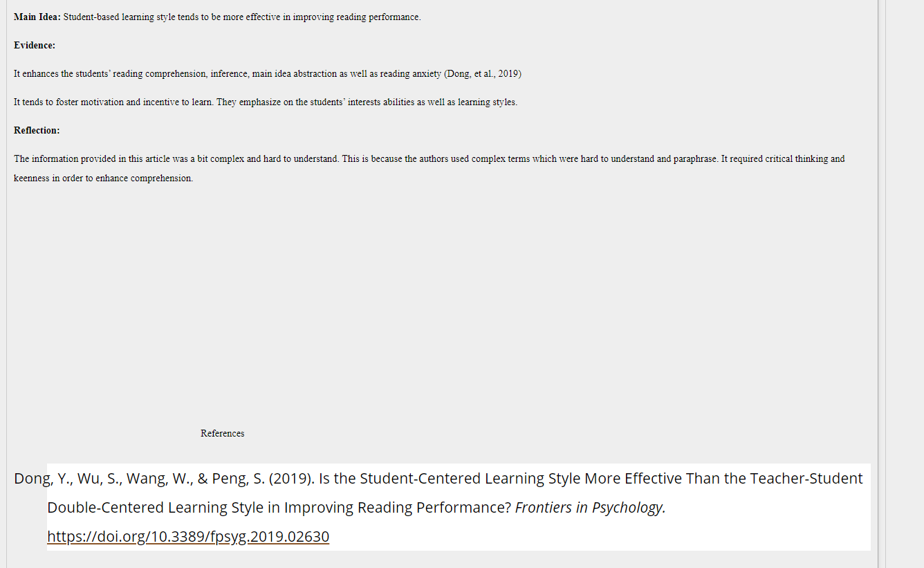
Task: Click the italic Frontiers in Psychology title
Action: click(x=590, y=507)
